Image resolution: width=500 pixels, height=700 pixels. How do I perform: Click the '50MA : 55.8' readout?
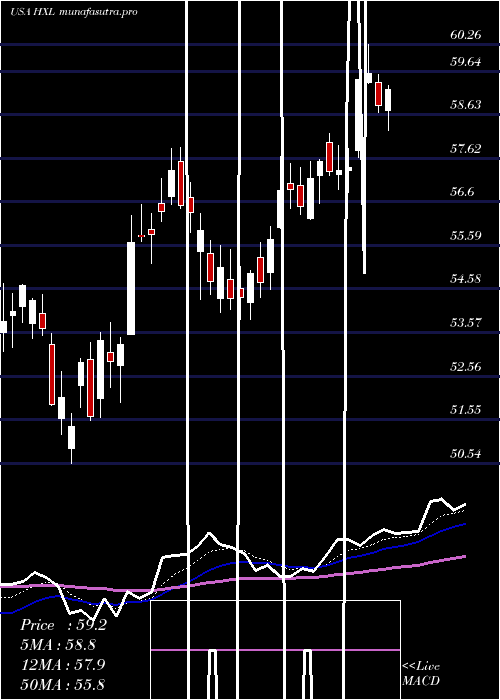(x=62, y=684)
